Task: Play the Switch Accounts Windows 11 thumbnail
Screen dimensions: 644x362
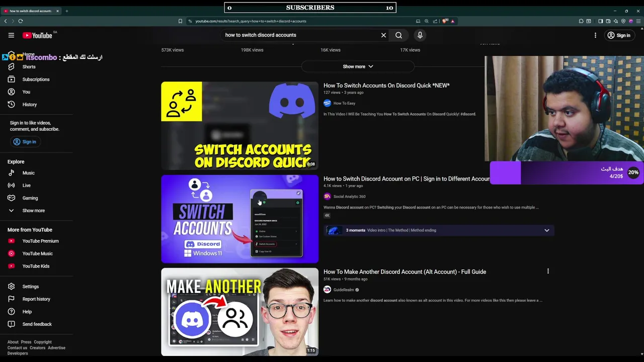Action: coord(239,219)
